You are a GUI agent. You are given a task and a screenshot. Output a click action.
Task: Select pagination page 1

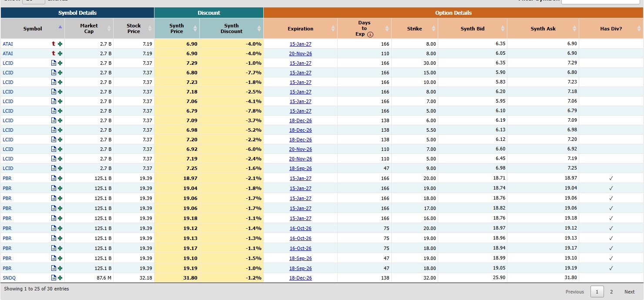597,292
